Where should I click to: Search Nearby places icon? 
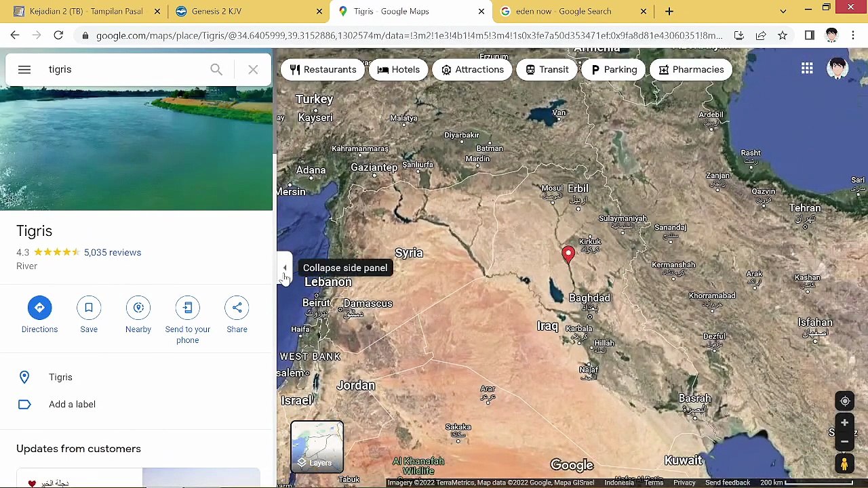pos(138,308)
